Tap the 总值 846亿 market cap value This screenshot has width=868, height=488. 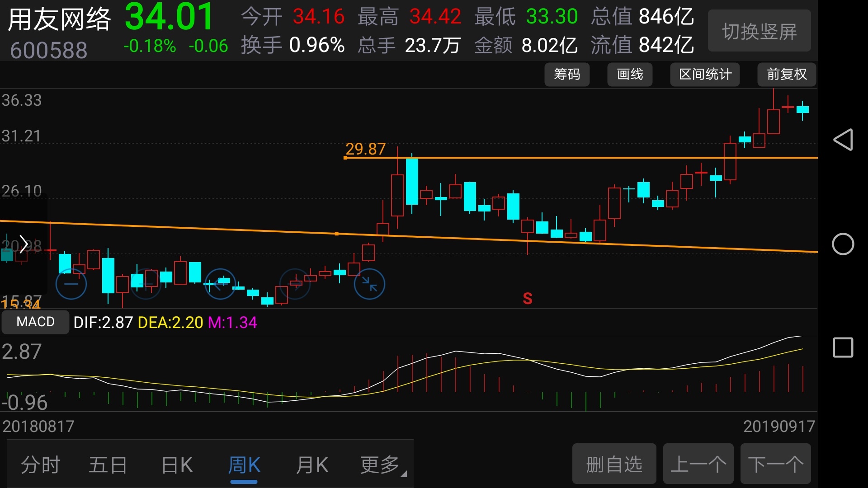pos(642,17)
